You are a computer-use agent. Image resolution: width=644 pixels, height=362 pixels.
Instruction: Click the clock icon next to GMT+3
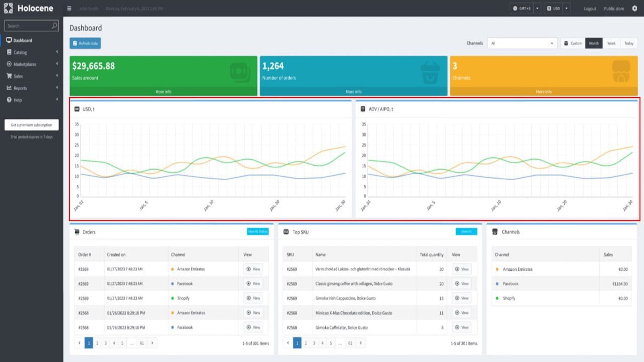click(515, 8)
